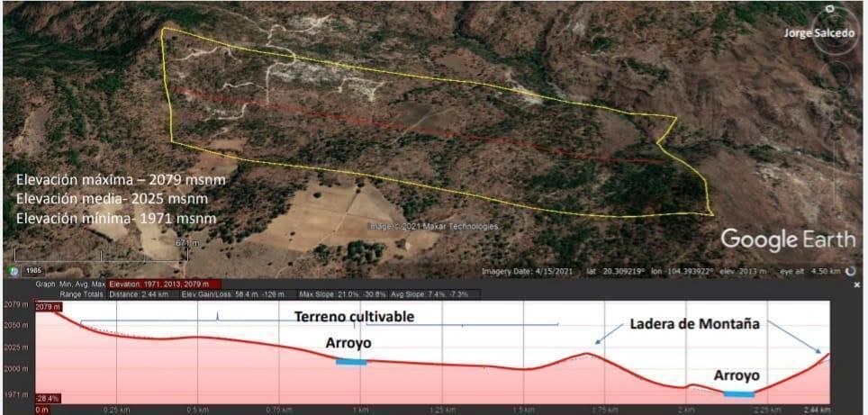The image size is (868, 415).
Task: Close the elevation profile panel
Action: (857, 285)
